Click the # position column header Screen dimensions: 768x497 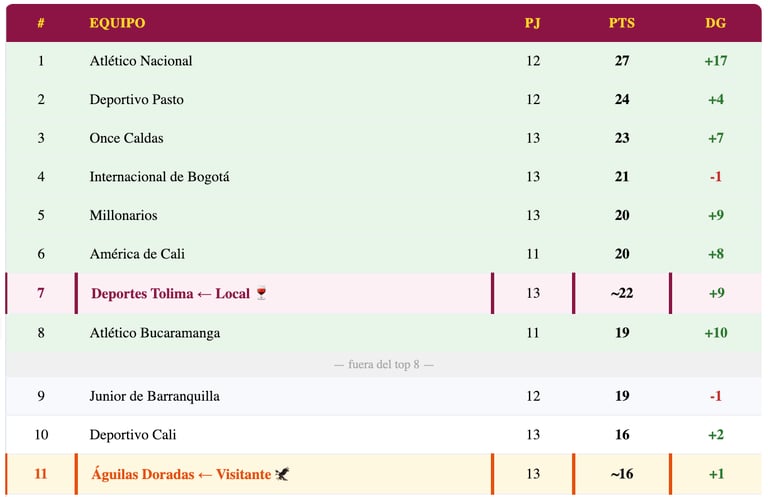coord(41,23)
